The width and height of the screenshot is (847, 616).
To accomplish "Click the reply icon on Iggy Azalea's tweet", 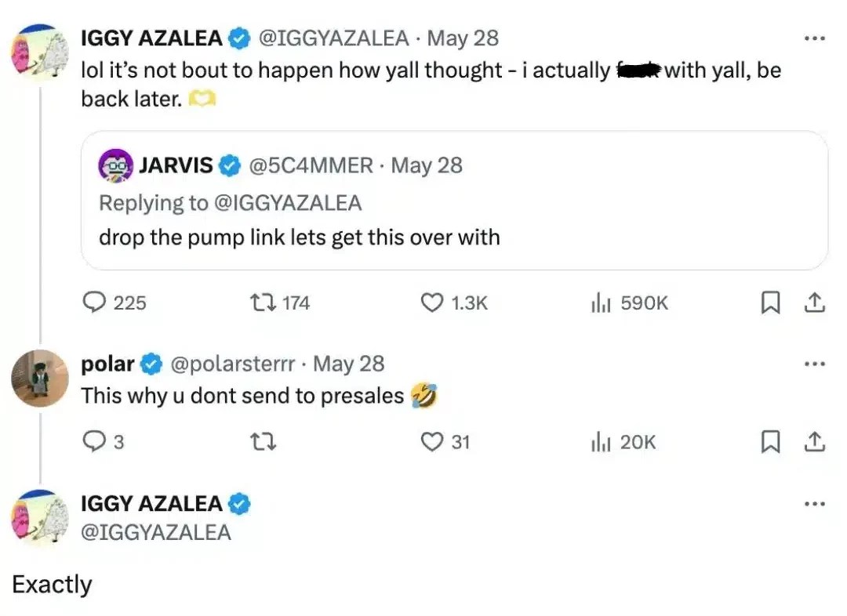I will (x=94, y=303).
